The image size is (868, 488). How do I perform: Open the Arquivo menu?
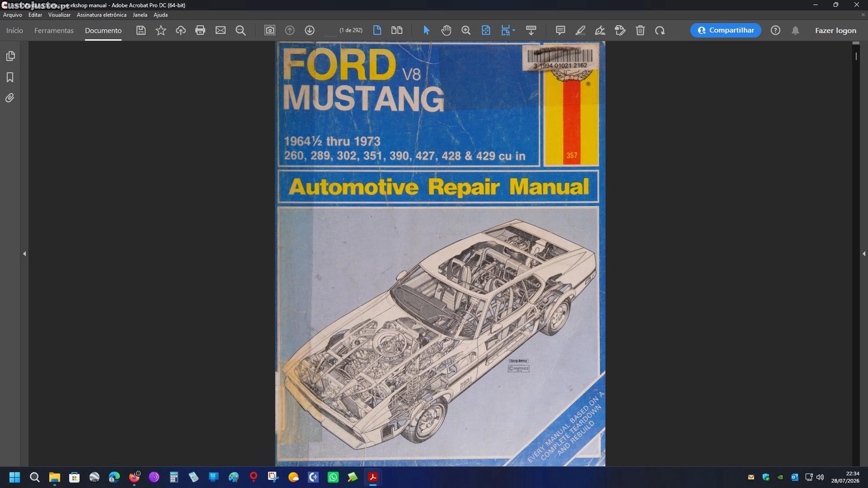[x=13, y=15]
